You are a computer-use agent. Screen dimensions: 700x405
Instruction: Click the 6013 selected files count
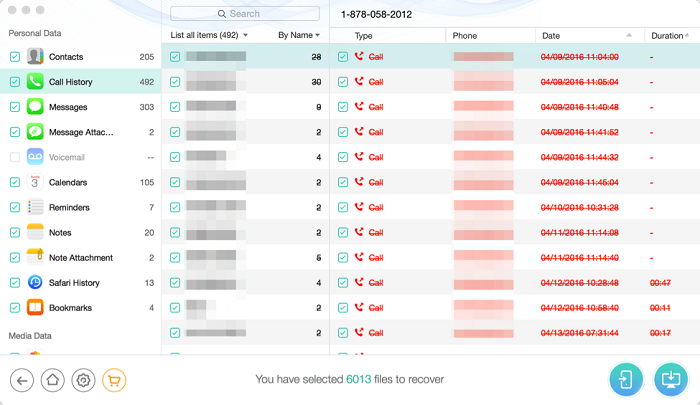358,379
